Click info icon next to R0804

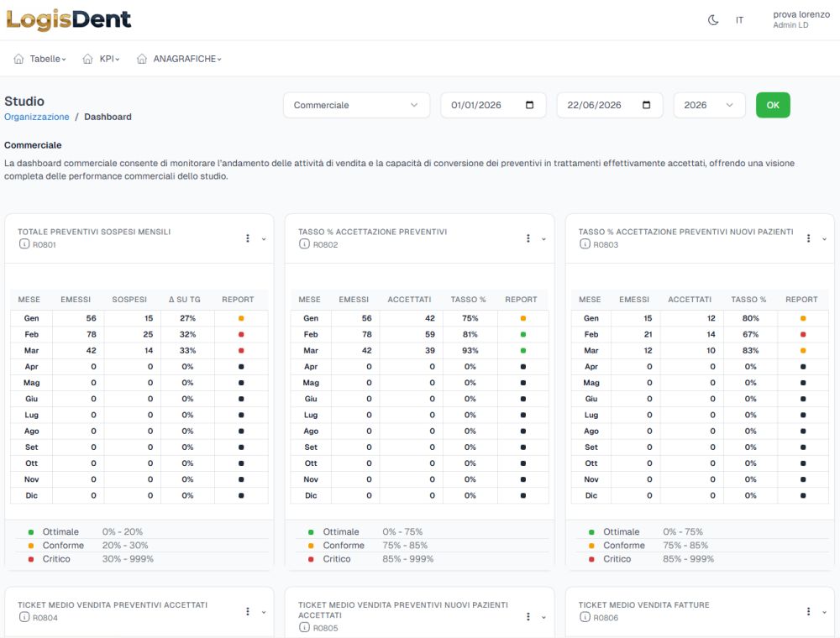click(x=24, y=617)
